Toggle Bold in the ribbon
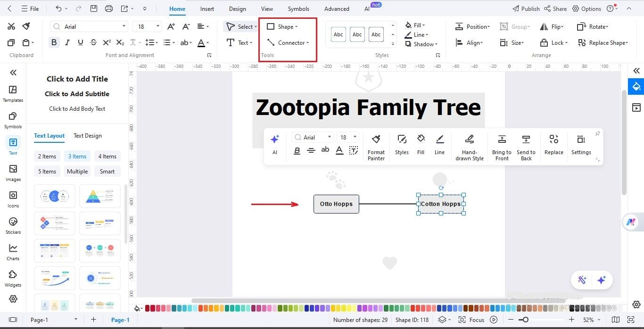This screenshot has width=644, height=329. click(54, 42)
